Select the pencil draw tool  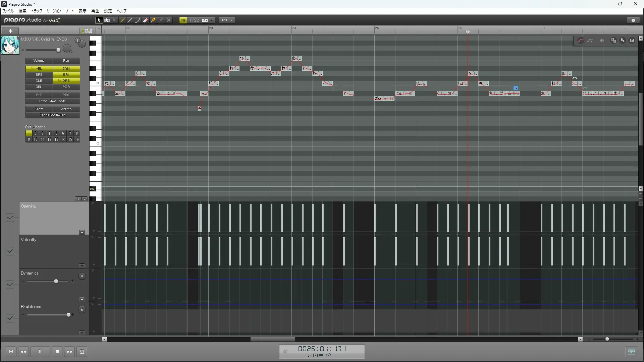click(122, 20)
